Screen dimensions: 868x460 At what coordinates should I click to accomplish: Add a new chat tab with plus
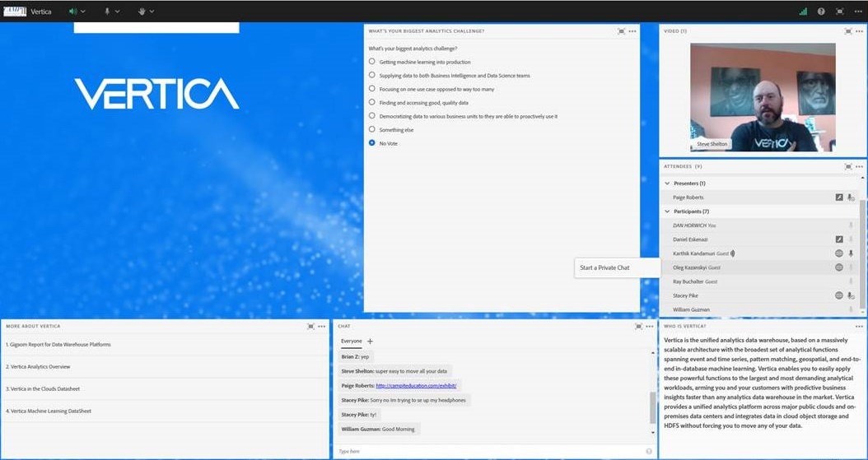370,342
